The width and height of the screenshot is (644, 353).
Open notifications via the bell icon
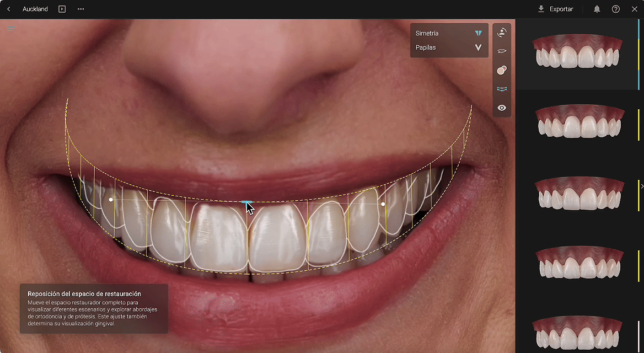coord(597,9)
